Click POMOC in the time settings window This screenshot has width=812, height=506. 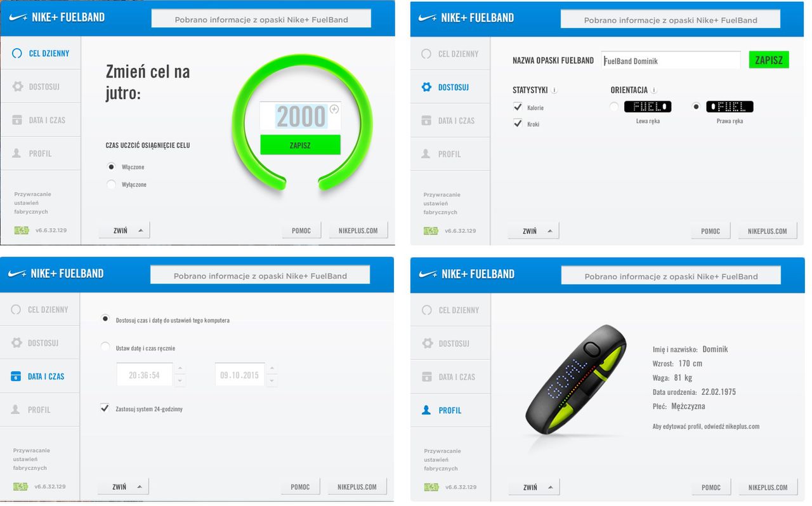[x=300, y=487]
